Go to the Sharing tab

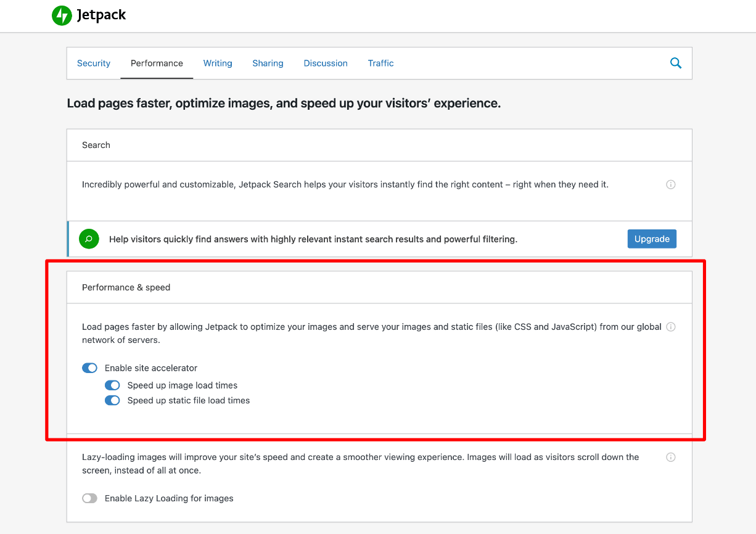click(x=268, y=64)
